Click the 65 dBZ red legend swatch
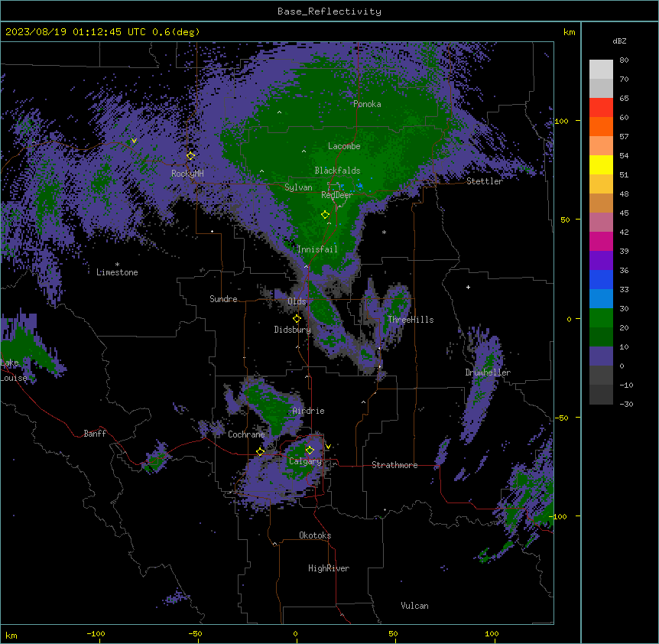The image size is (659, 644). 601,108
